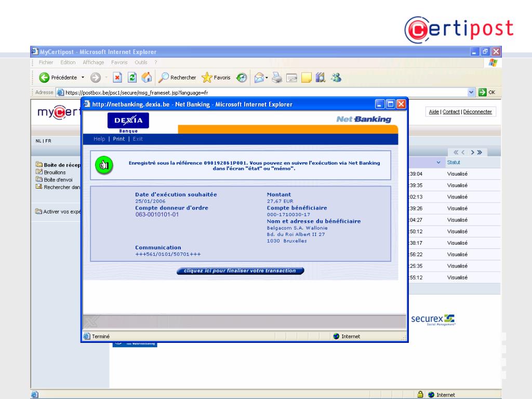Click the Help link in Net Banking
Screen dimensions: 532x399
(99, 139)
